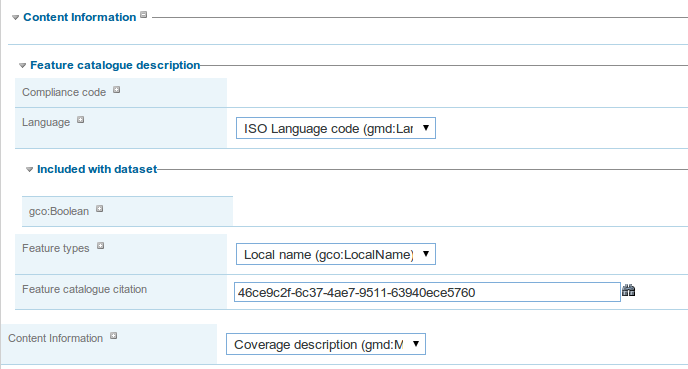The height and width of the screenshot is (369, 688).
Task: Click the Compliance code label
Action: click(x=64, y=93)
